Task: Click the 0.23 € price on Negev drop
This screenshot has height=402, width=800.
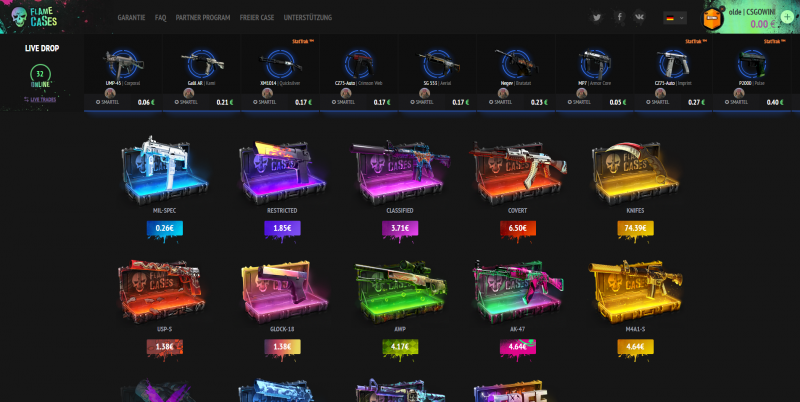Action: [539, 102]
